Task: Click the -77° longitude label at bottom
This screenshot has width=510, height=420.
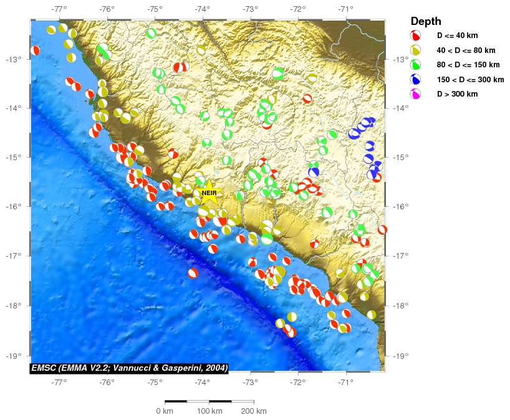Action: pyautogui.click(x=59, y=381)
